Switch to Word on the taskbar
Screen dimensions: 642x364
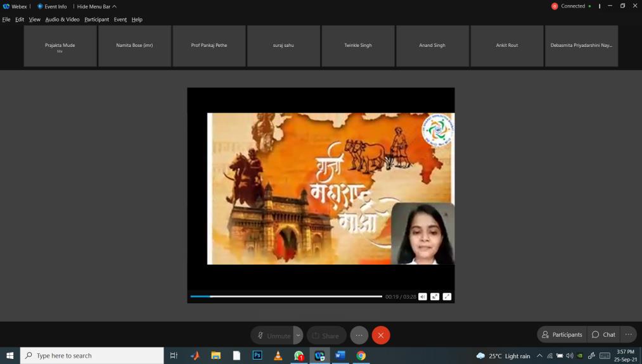(x=340, y=355)
